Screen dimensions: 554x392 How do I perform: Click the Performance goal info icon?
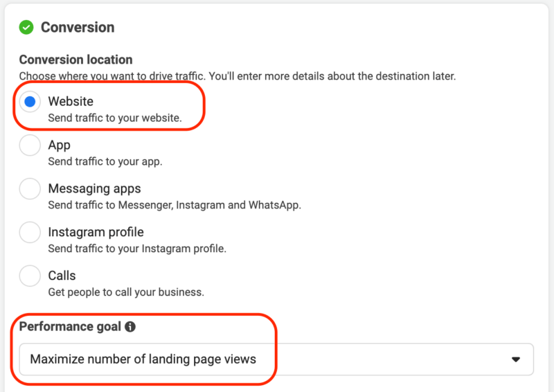(130, 327)
